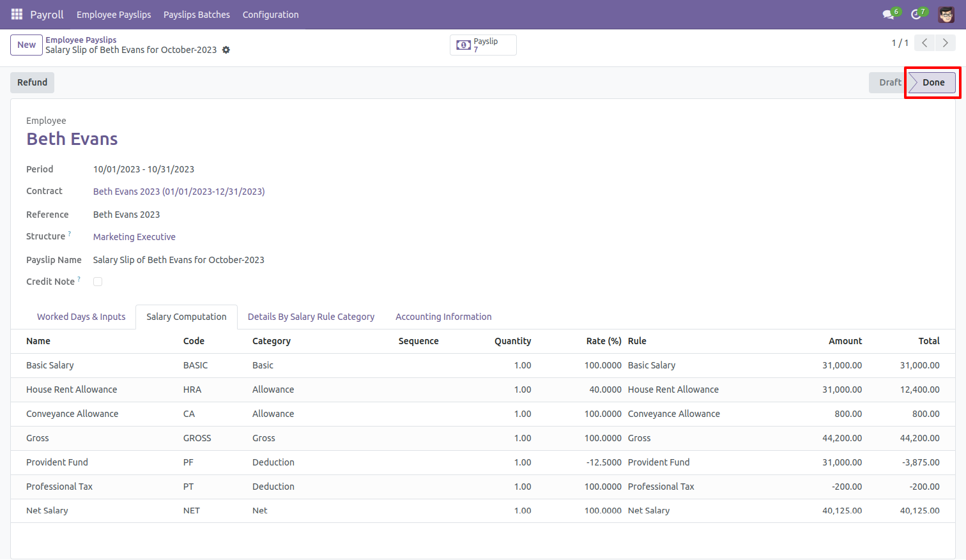The height and width of the screenshot is (560, 966).
Task: Open the House Rent Allowance line name
Action: (72, 390)
